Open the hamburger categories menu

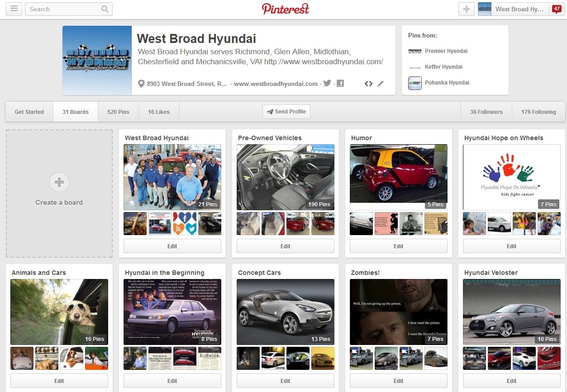pos(14,9)
